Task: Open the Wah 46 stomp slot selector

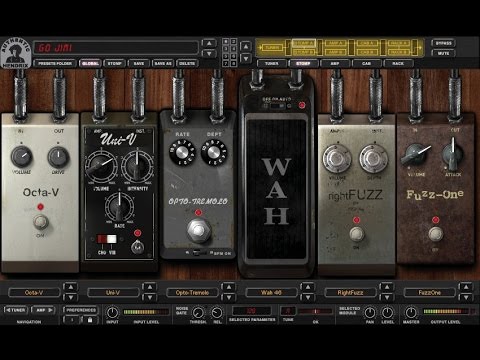Action: (271, 292)
